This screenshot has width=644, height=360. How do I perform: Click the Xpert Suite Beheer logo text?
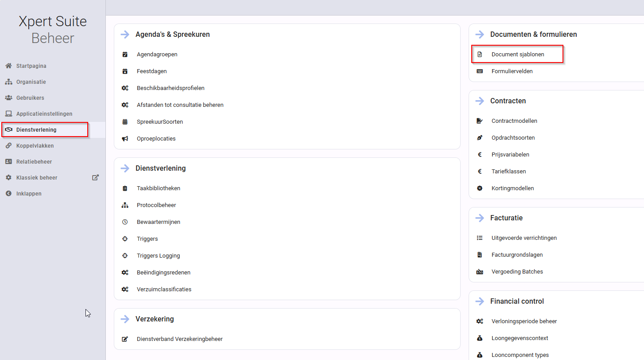coord(53,30)
